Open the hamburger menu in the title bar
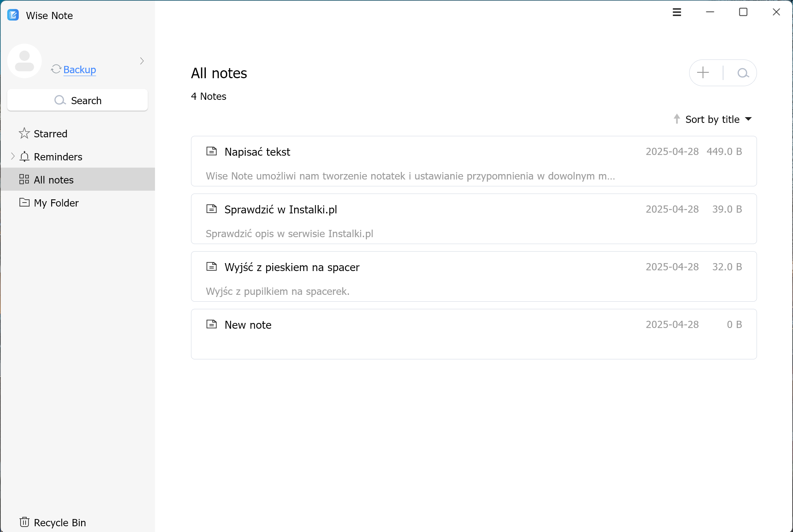The width and height of the screenshot is (793, 532). 677,12
